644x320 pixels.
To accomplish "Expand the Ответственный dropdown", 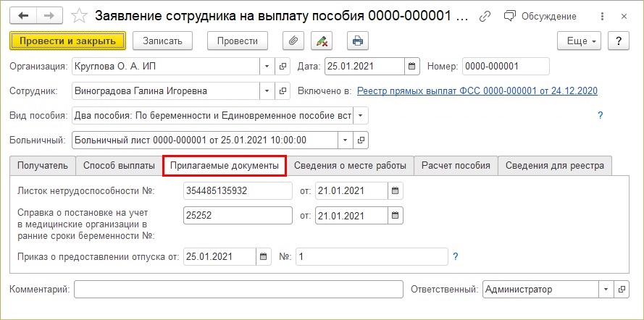I will tap(606, 290).
